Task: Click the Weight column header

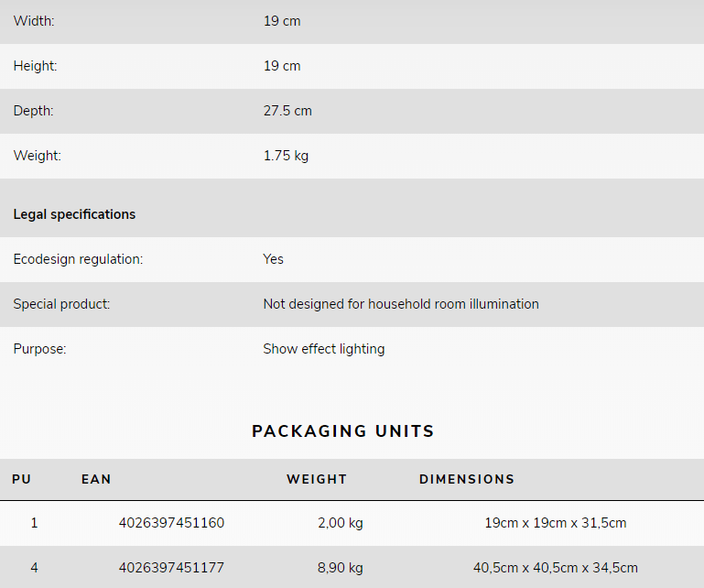Action: coord(317,479)
